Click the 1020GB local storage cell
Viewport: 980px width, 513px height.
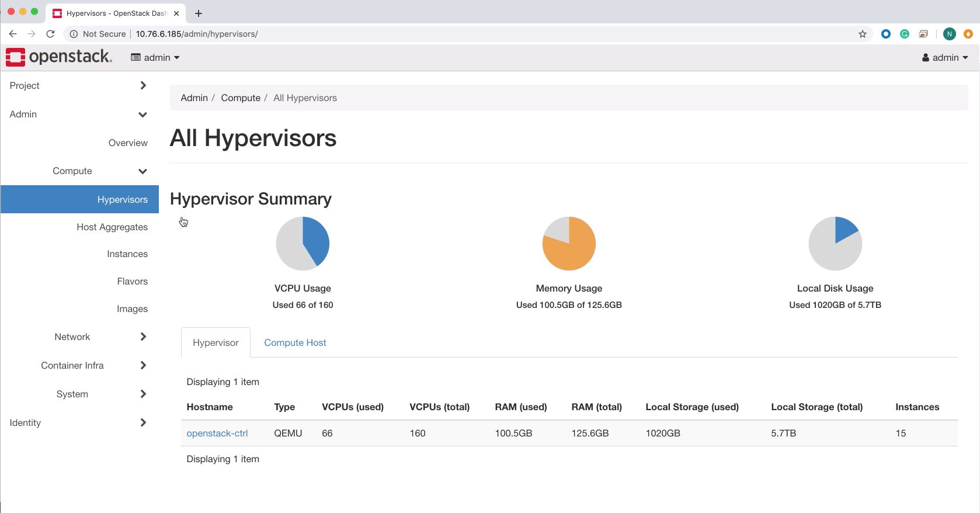point(663,433)
